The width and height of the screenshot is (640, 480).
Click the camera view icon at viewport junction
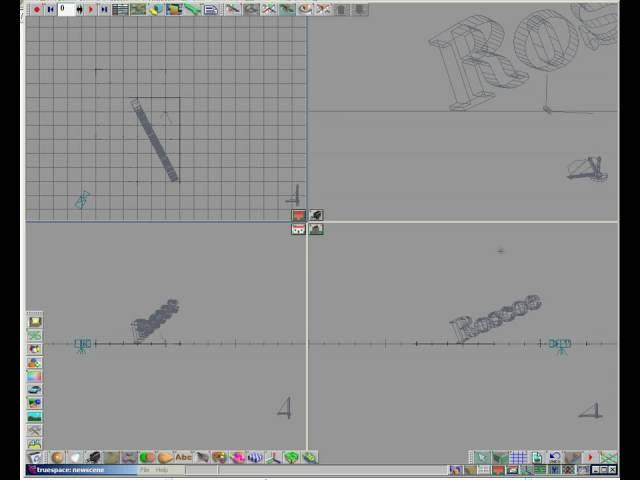[x=316, y=215]
